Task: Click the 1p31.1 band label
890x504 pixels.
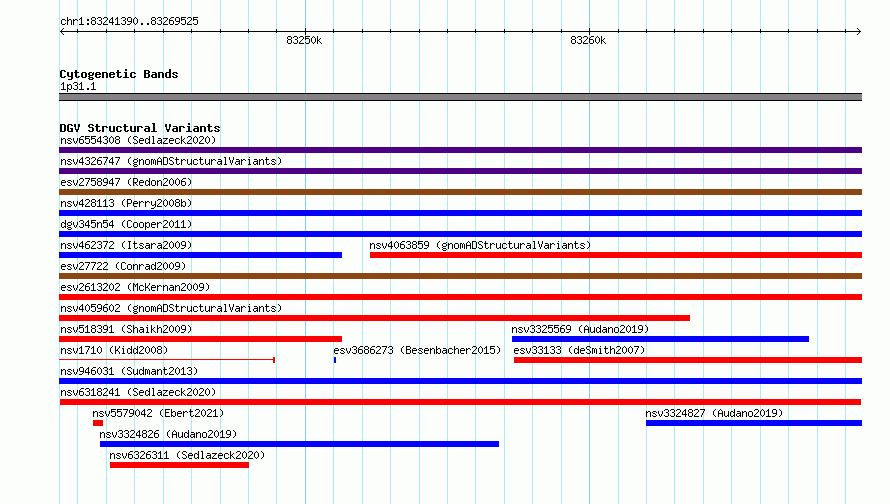Action: tap(78, 86)
